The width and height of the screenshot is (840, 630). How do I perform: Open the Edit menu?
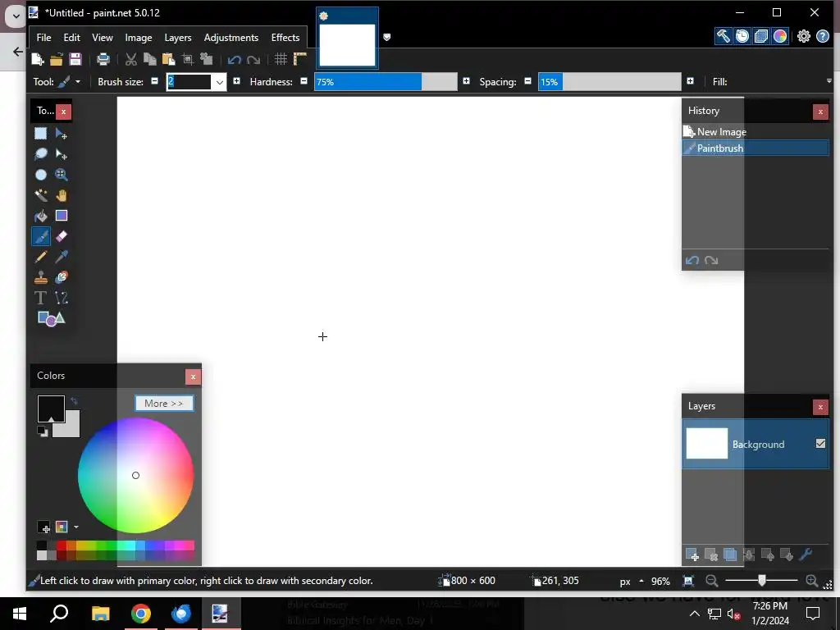72,38
